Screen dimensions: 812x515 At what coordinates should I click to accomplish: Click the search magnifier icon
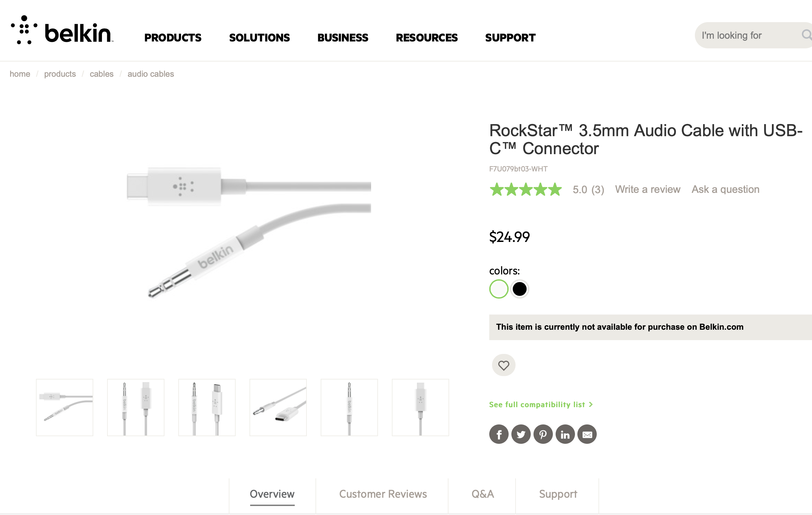pyautogui.click(x=806, y=35)
